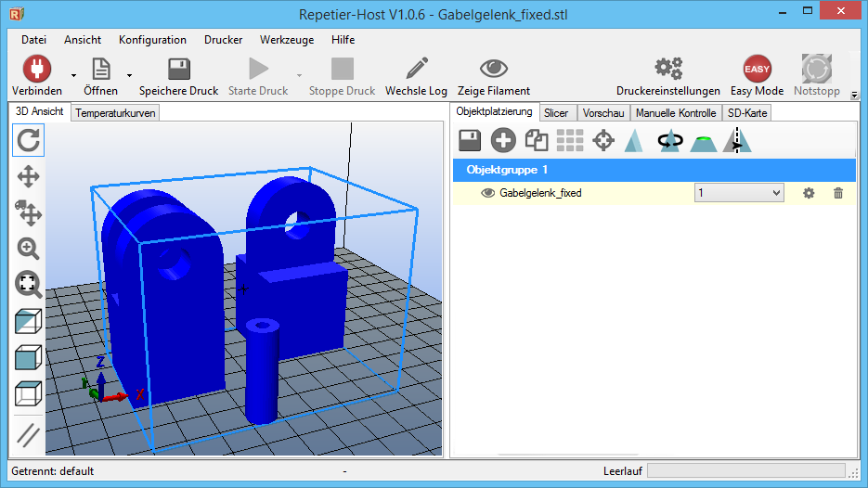The width and height of the screenshot is (868, 488).
Task: Open the object group number dropdown
Action: point(739,193)
